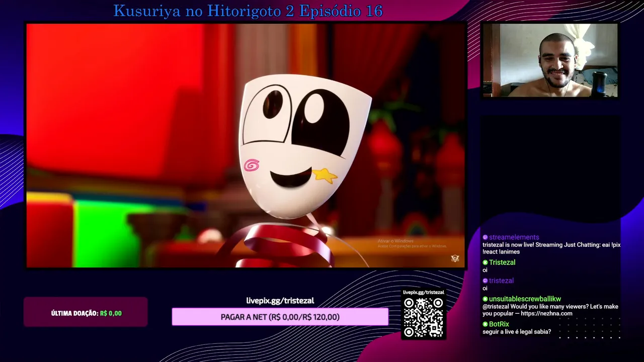The image size is (644, 362).
Task: Click the unsuitablescrewballikw username
Action: (x=525, y=299)
